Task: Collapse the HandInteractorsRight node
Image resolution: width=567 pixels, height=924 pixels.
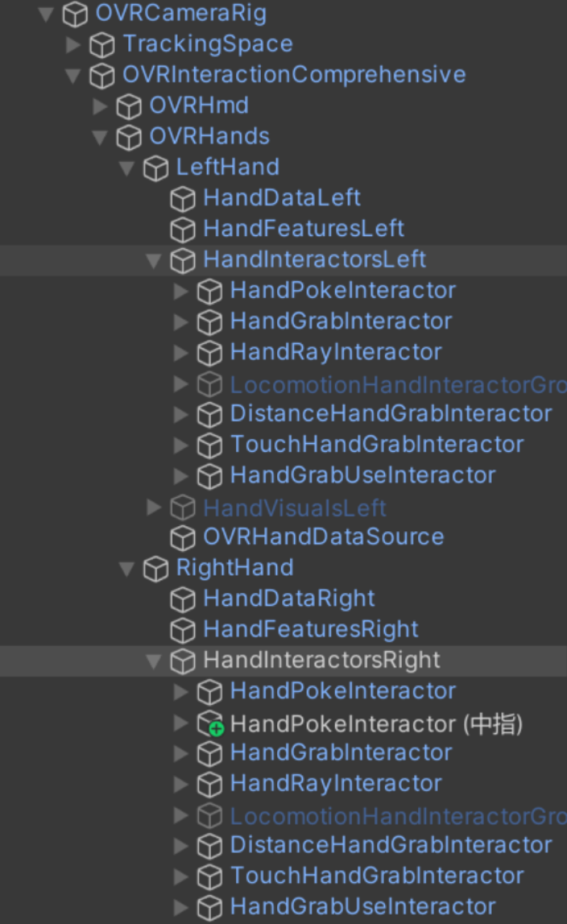Action: (154, 661)
